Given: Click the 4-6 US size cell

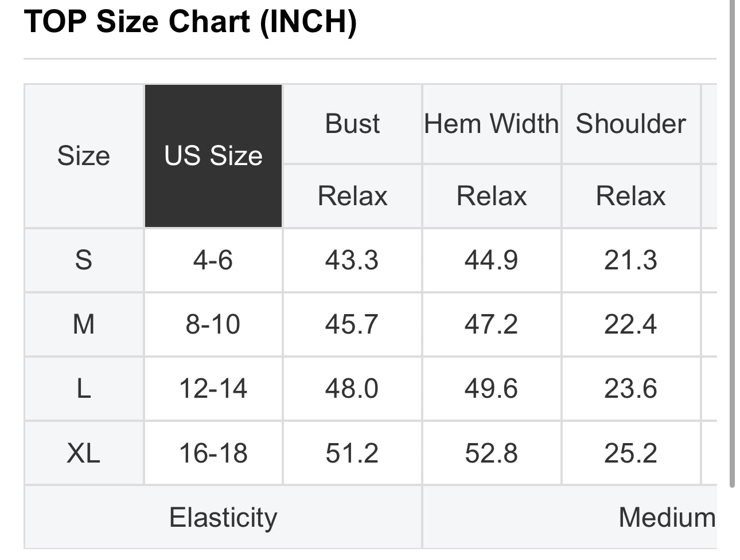Looking at the screenshot, I should [x=213, y=260].
